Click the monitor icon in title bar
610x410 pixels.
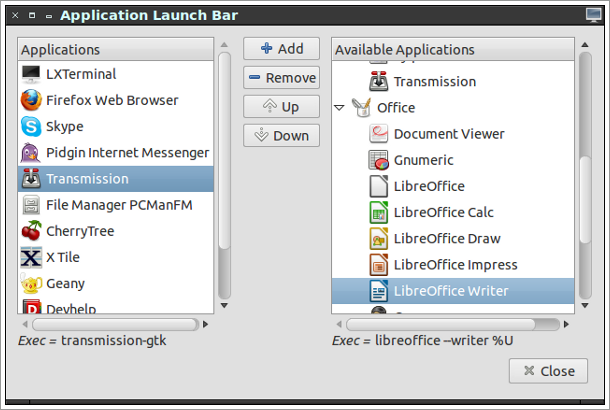point(593,15)
